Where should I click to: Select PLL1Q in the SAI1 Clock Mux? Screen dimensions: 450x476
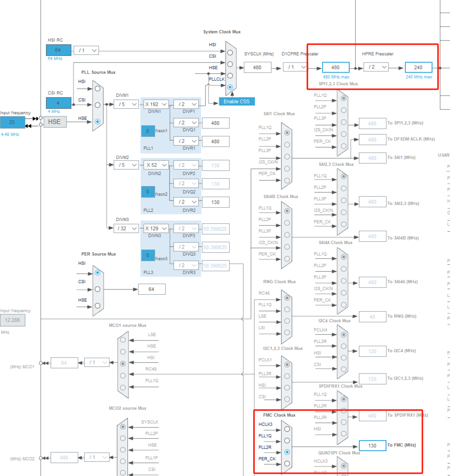pyautogui.click(x=287, y=132)
